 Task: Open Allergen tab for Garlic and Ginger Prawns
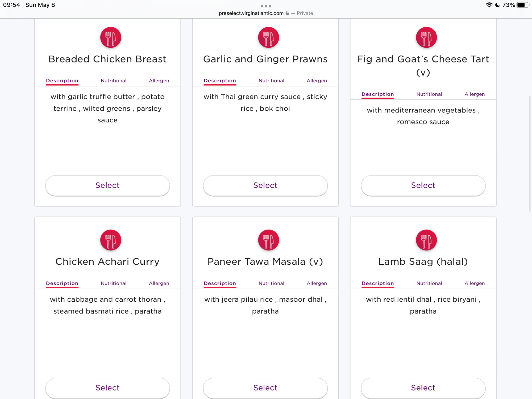click(317, 81)
